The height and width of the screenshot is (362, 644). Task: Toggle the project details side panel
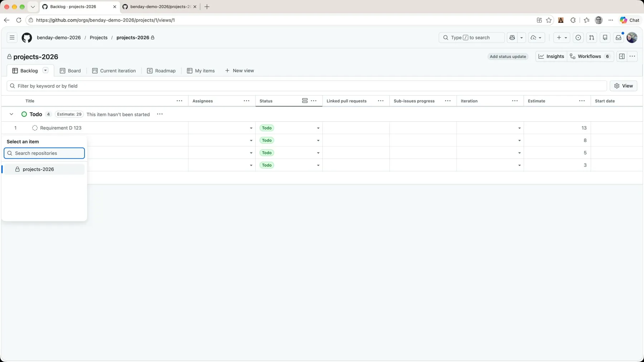(622, 57)
